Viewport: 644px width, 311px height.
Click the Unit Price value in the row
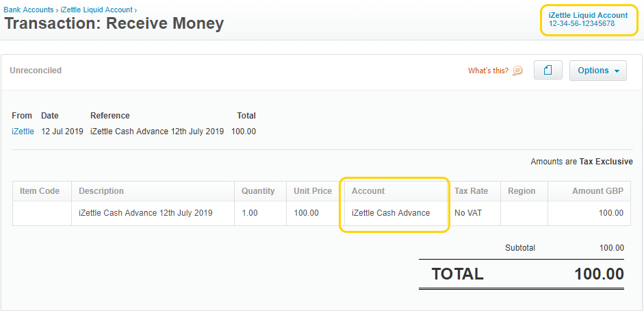[x=306, y=213]
